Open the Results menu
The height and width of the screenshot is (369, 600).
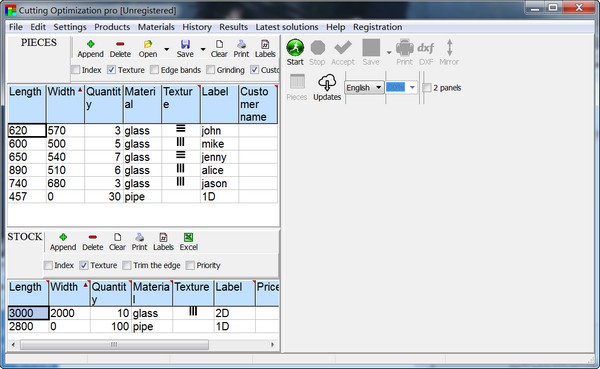233,27
